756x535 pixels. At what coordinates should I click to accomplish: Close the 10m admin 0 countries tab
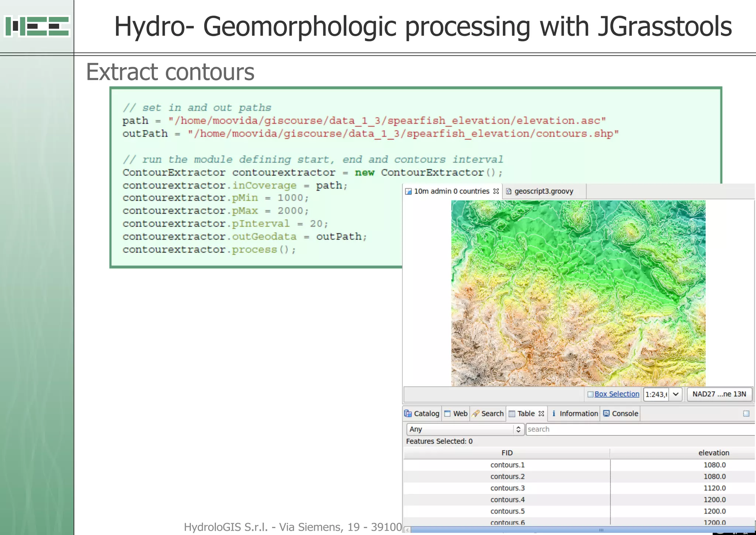coord(496,191)
